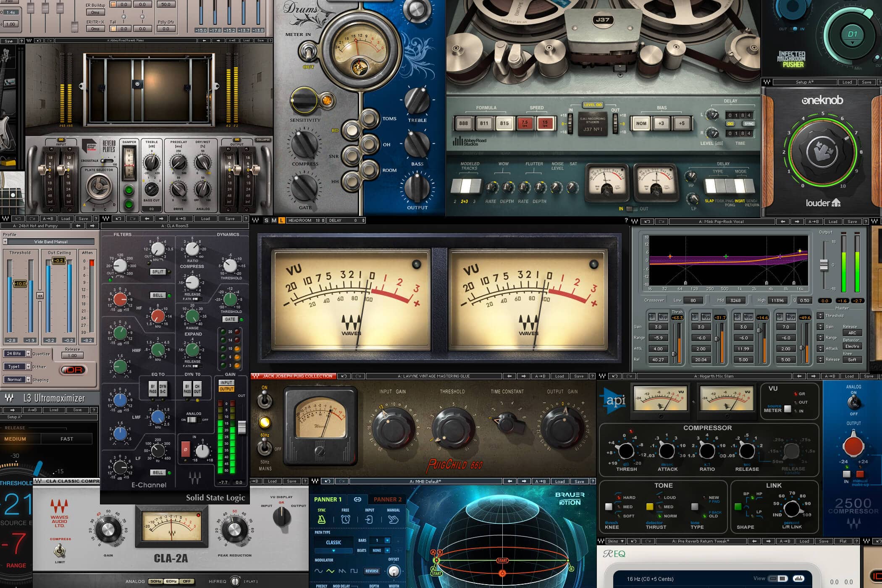Click the GATE button on E-Channel dynamics
Screen dimensions: 882x588
point(230,319)
